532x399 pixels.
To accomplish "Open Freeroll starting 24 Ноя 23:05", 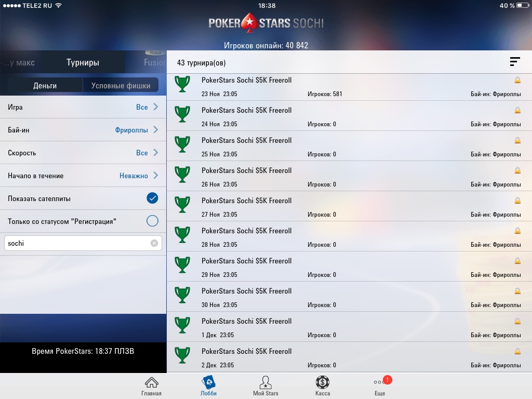I will click(349, 116).
